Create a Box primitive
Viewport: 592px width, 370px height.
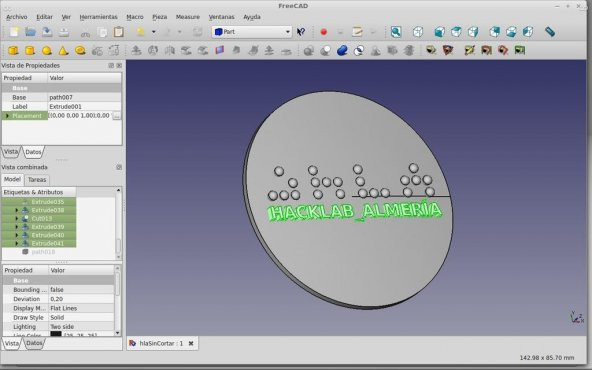(x=13, y=50)
